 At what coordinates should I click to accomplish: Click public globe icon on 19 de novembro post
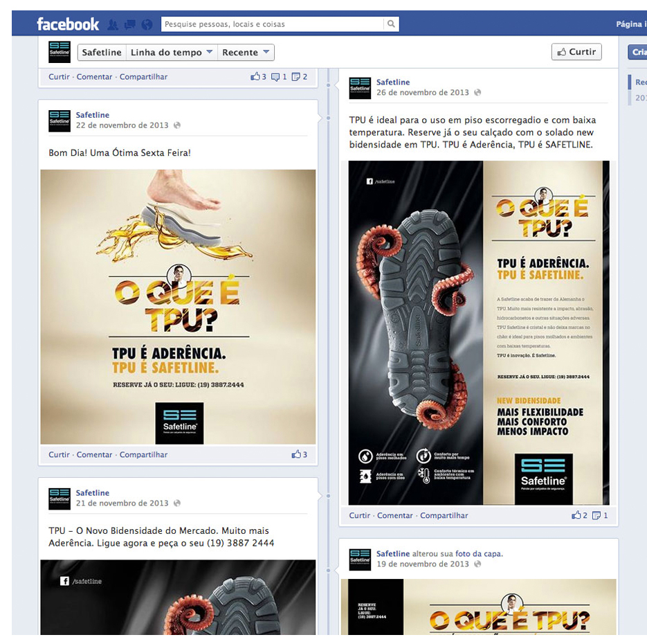[x=477, y=564]
